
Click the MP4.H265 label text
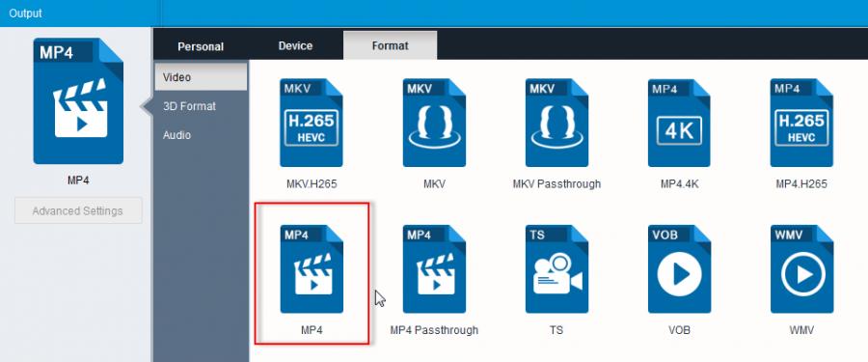point(801,184)
